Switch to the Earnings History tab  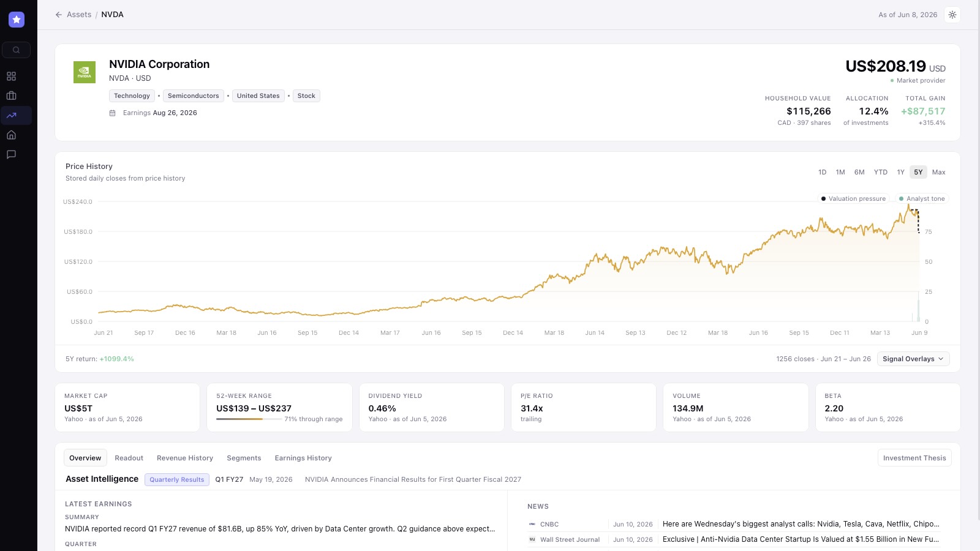(x=303, y=459)
